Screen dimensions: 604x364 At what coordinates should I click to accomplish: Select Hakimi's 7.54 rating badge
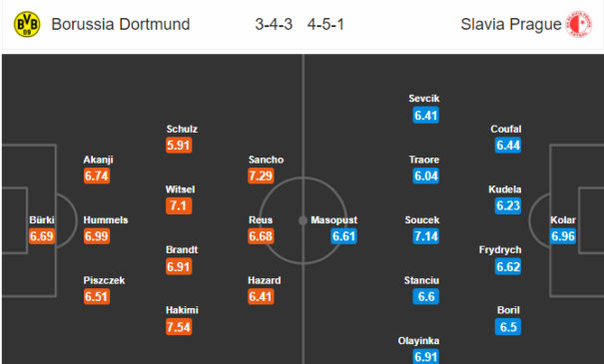179,327
